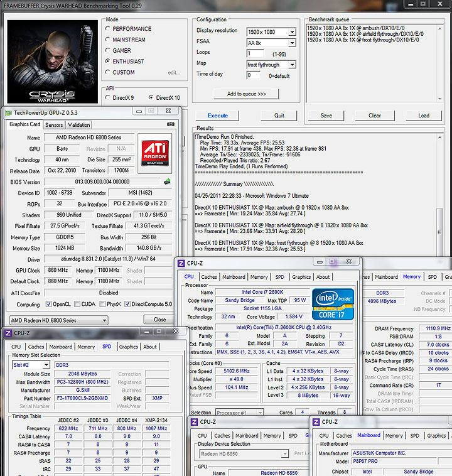Screen dimensions: 452x476
Task: Click the Core Speed 5102.6 MHz value
Action: [x=237, y=371]
